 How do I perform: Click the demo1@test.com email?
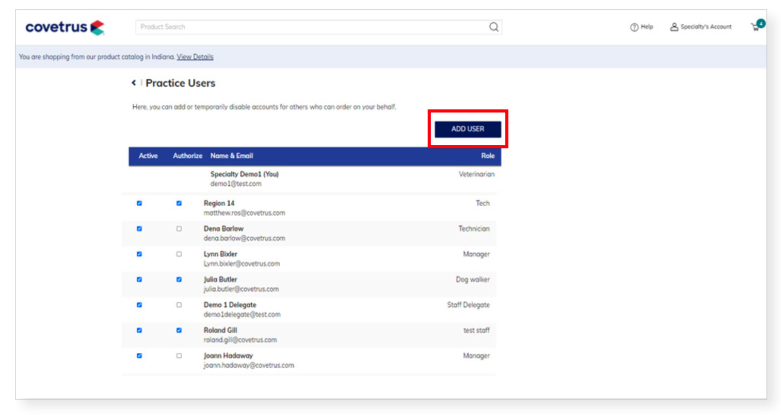pos(236,184)
